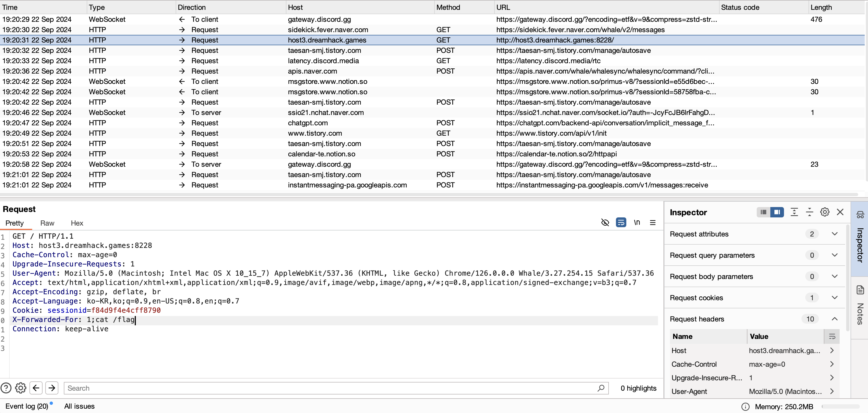Toggle hide non-printable characters eye icon
The height and width of the screenshot is (413, 868).
(605, 223)
